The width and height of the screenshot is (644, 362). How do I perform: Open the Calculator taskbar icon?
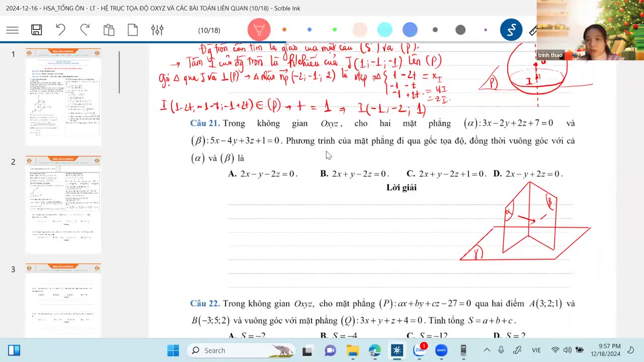tap(463, 350)
